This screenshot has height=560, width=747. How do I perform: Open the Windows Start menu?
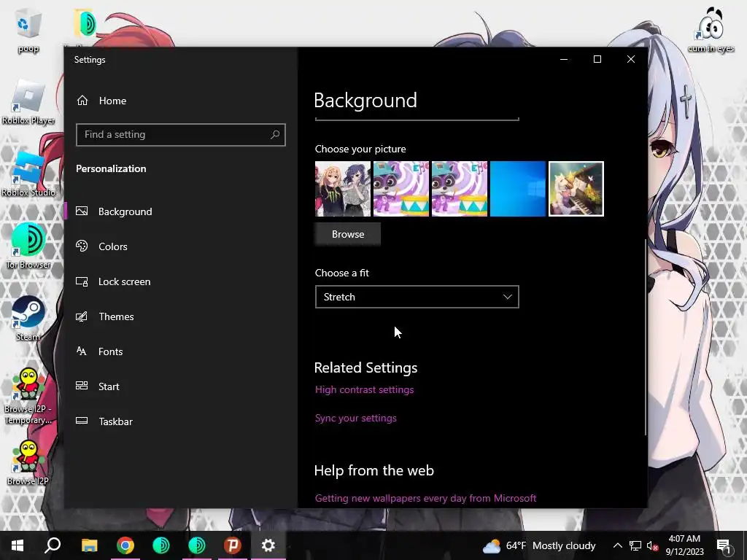pyautogui.click(x=18, y=545)
